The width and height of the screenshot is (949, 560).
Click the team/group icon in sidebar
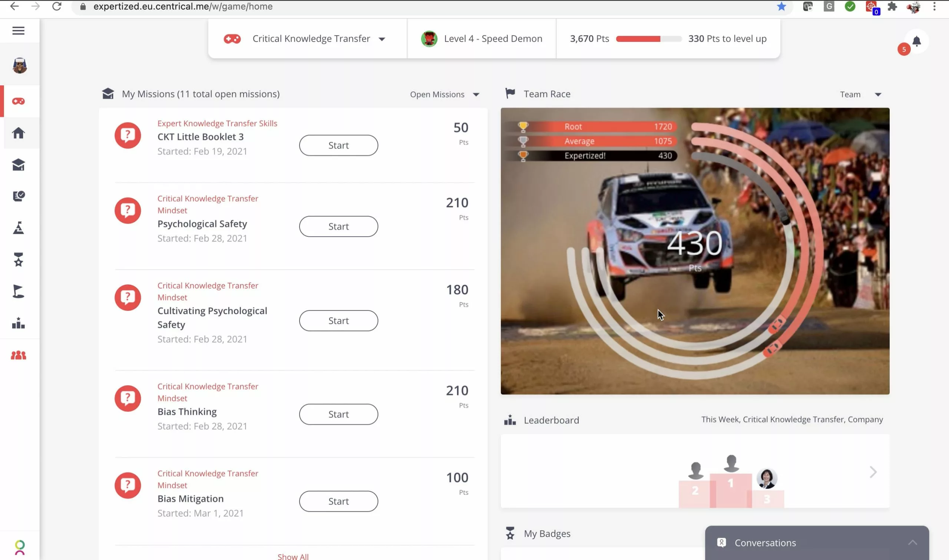(x=19, y=355)
